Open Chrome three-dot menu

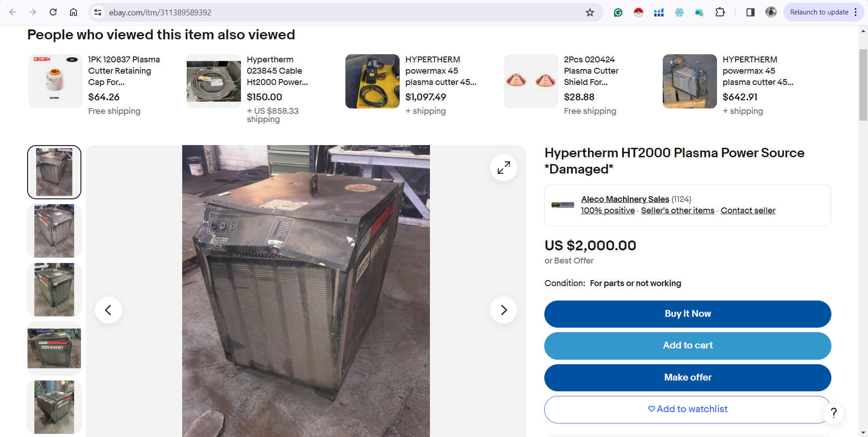pos(856,12)
